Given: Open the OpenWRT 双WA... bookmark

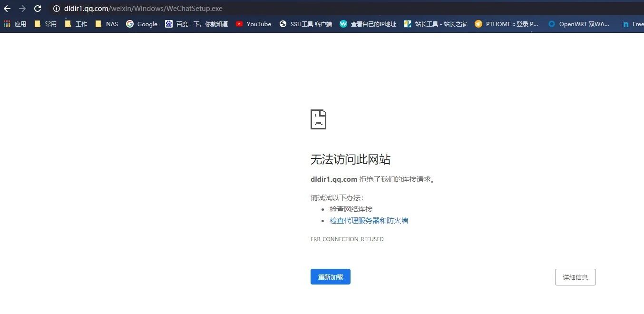Looking at the screenshot, I should [578, 24].
